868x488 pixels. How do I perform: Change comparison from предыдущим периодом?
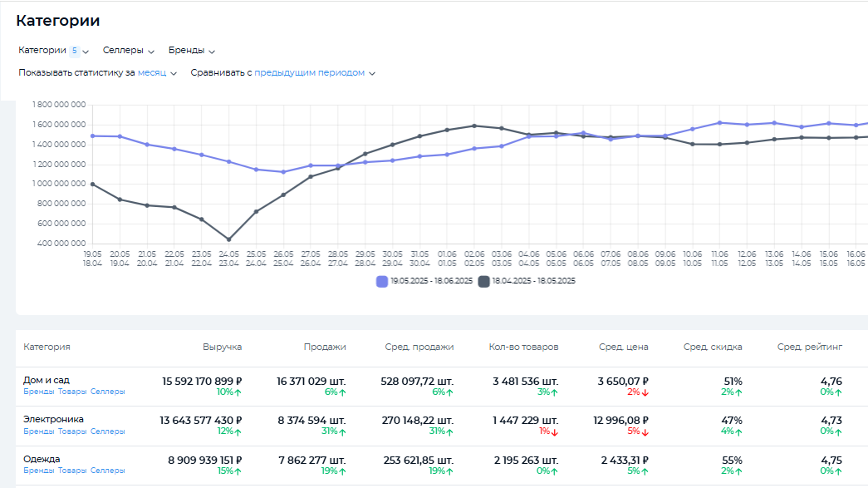coord(314,73)
